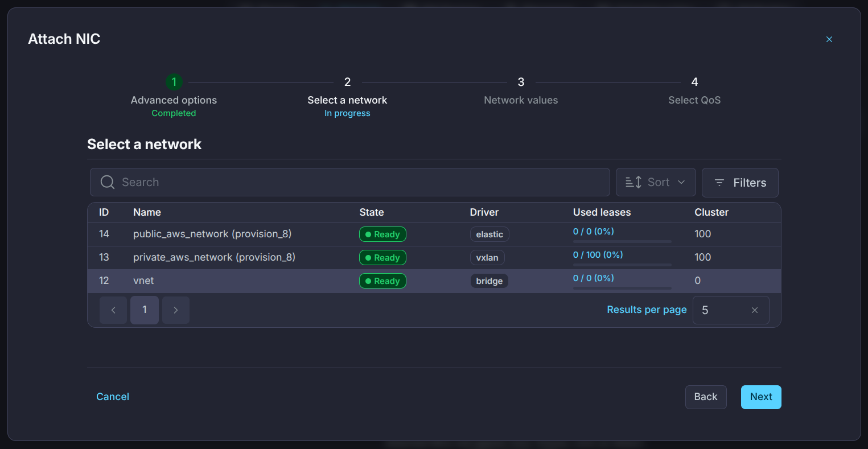
Task: Click the filter lines icon in Filters
Action: click(719, 183)
